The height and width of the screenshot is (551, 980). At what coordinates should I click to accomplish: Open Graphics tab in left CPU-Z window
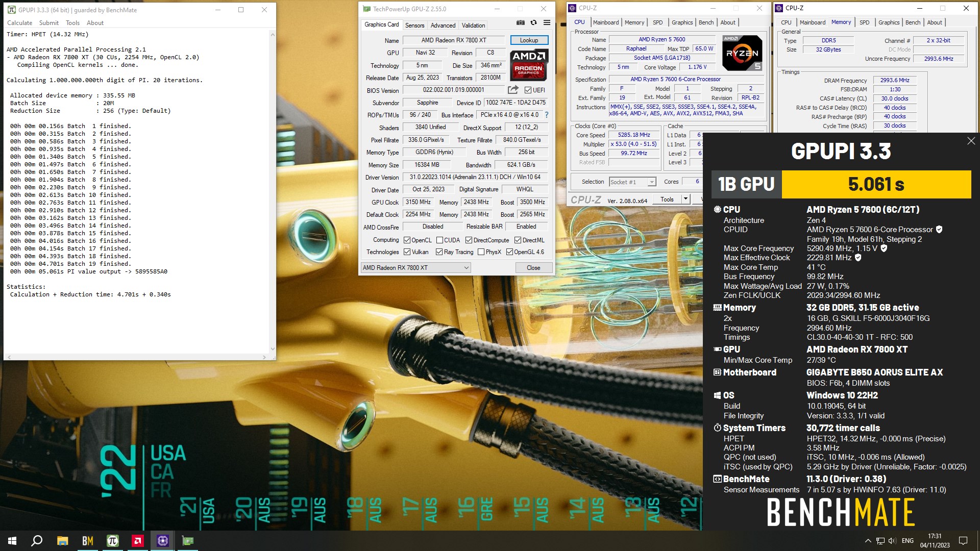coord(682,22)
